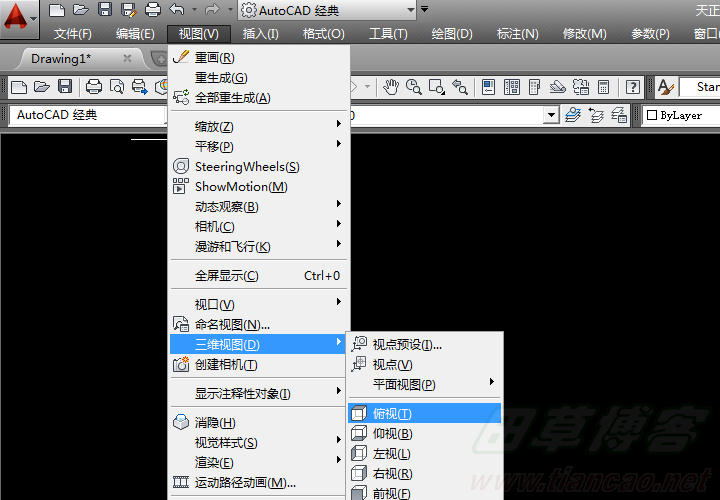Click Plot printer icon in Quick Access toolbar
720x500 pixels.
[153, 10]
